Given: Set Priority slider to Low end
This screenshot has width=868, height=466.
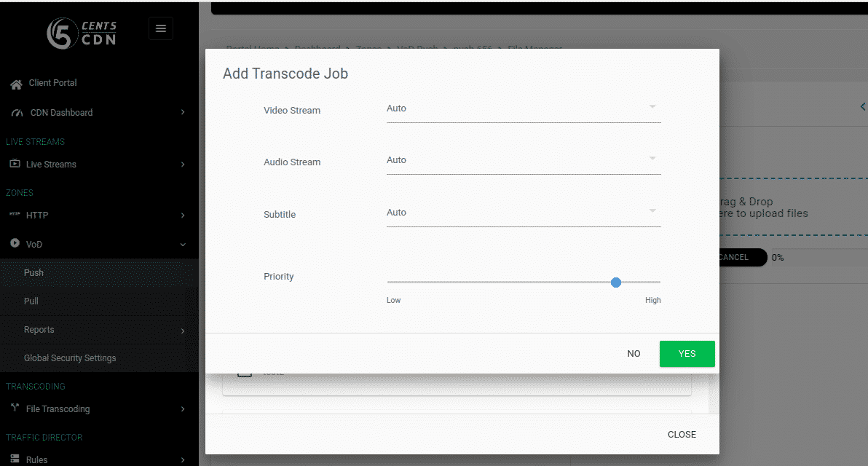Looking at the screenshot, I should 388,283.
